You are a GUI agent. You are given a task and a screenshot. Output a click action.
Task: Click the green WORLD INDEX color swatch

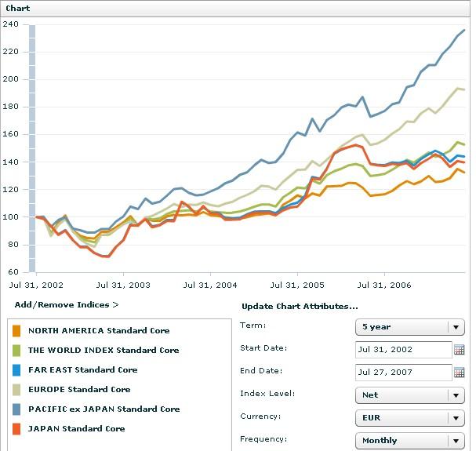[x=17, y=351]
